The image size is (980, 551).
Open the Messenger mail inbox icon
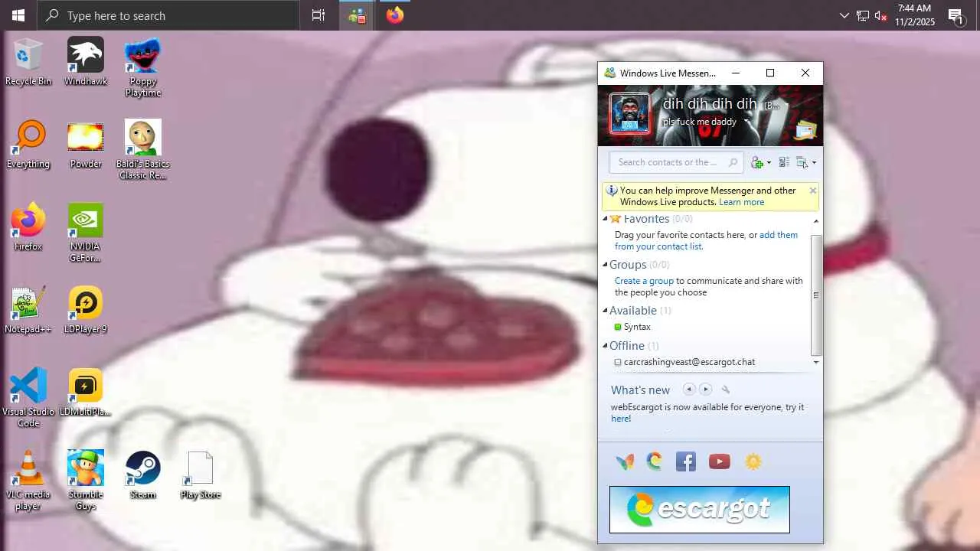point(805,131)
